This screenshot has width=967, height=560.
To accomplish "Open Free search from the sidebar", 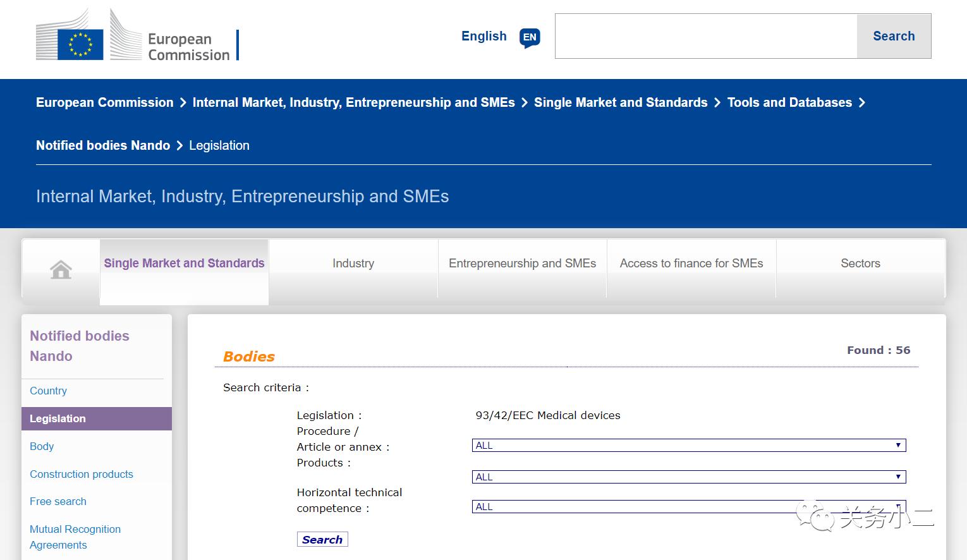I will 58,501.
